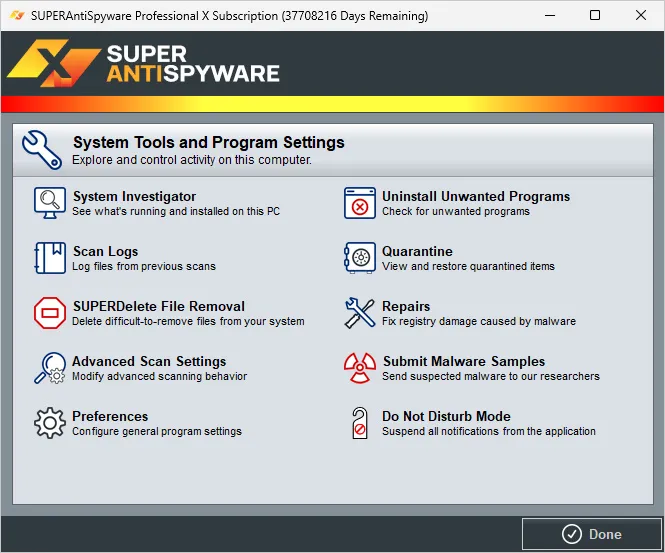Click "Delete difficult-to-remove files from your system"

[x=188, y=321]
